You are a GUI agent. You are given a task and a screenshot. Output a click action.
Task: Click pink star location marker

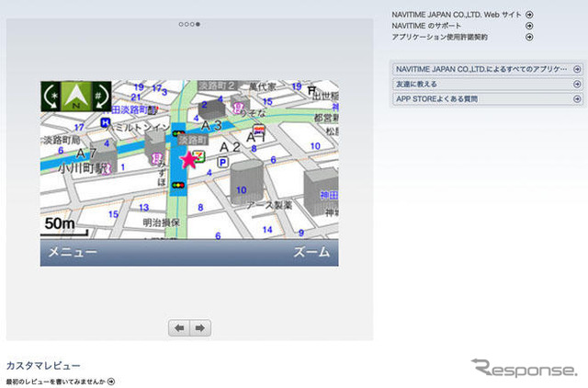(188, 160)
